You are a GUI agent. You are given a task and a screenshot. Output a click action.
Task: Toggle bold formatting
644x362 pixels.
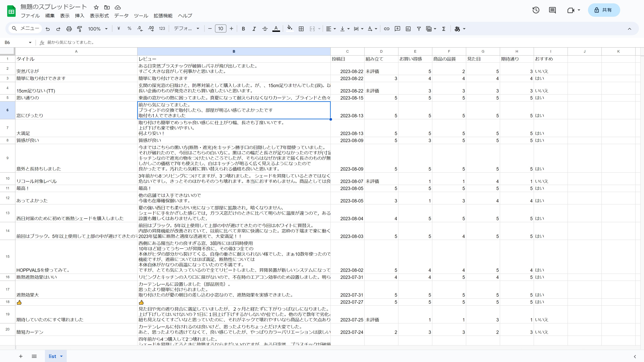[x=243, y=29]
